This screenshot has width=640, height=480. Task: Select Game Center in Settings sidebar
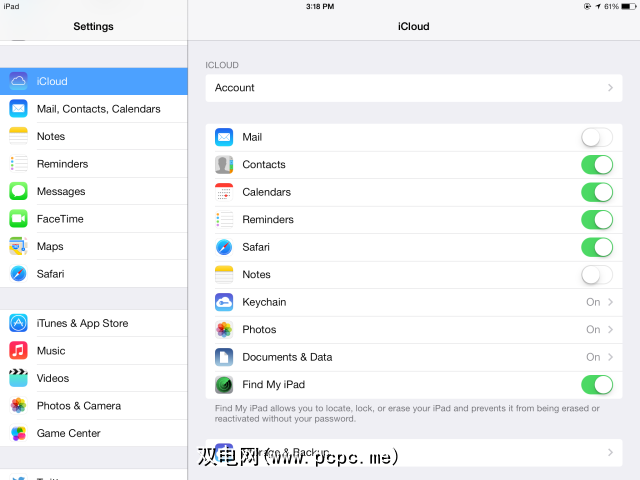tap(94, 433)
